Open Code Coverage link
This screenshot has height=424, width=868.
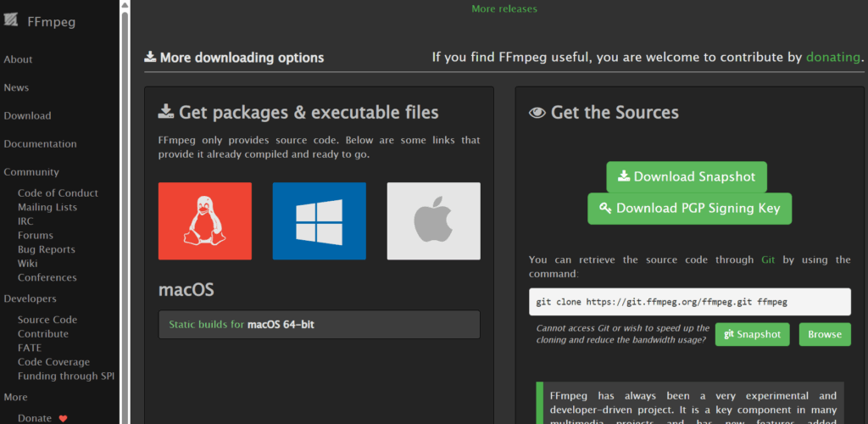pos(53,362)
